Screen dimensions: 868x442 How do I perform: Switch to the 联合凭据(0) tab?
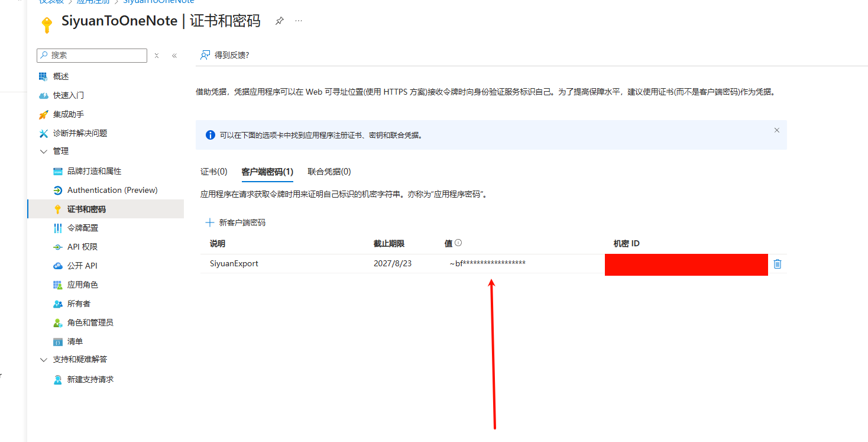point(329,172)
